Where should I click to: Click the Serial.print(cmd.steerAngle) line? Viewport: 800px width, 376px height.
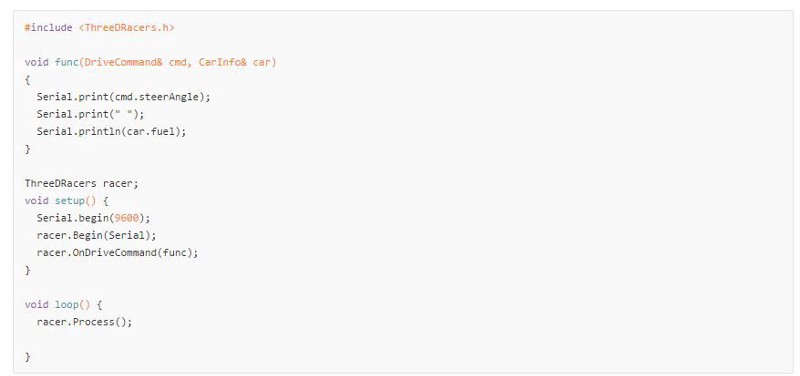tap(123, 97)
